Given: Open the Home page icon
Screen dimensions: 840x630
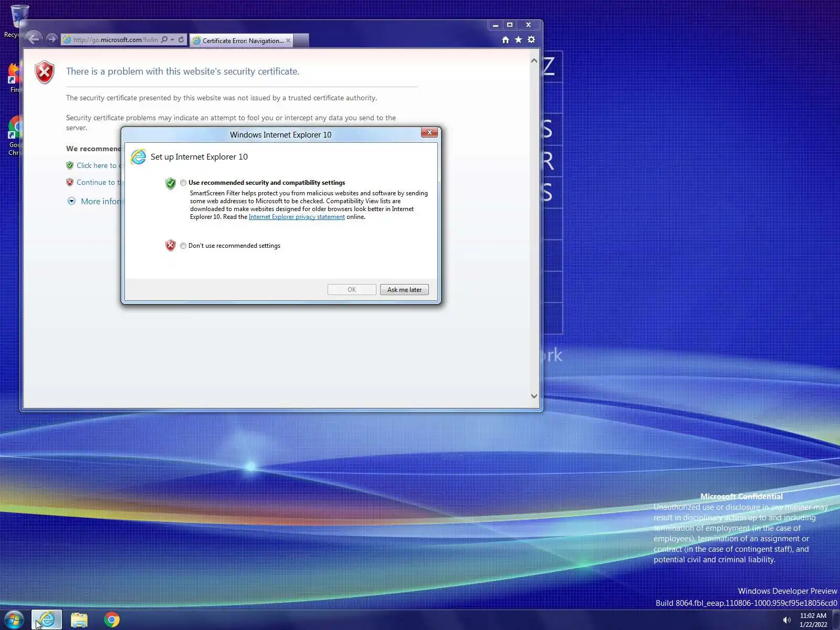Looking at the screenshot, I should click(x=505, y=40).
